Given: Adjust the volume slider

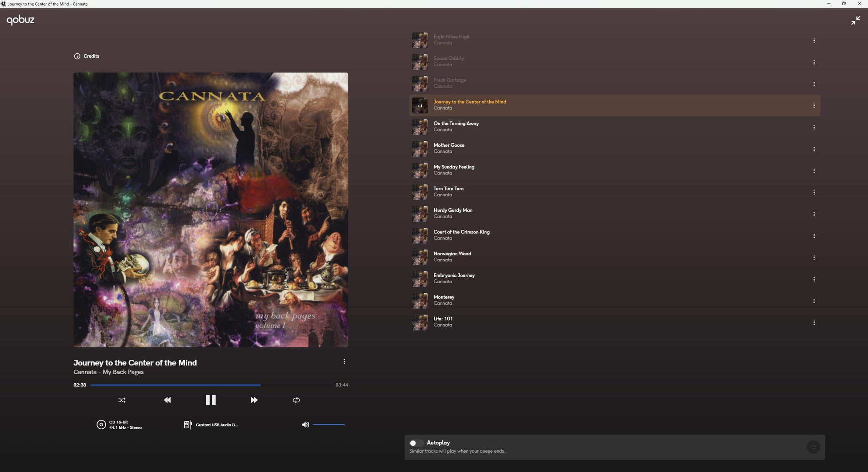Looking at the screenshot, I should coord(329,424).
